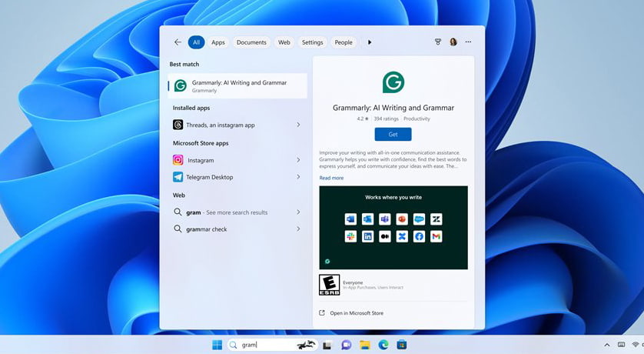Open Instagram from Microsoft Store apps
The width and height of the screenshot is (644, 354).
(x=237, y=160)
